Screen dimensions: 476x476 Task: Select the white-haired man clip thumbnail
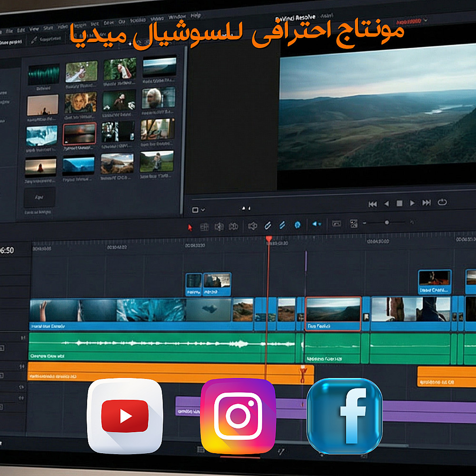coord(159,98)
